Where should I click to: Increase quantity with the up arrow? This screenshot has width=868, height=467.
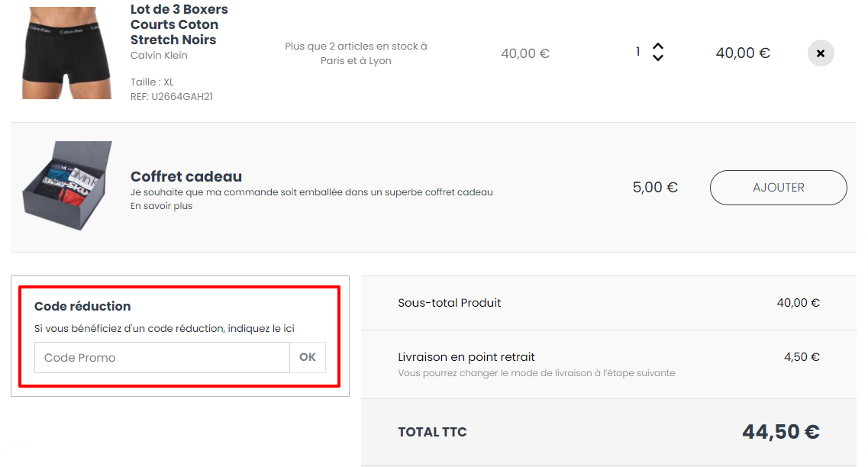pyautogui.click(x=657, y=47)
